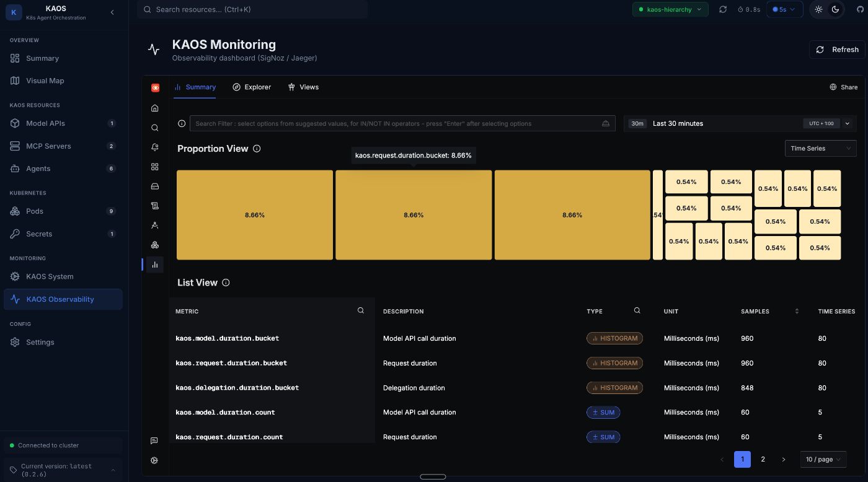Click the GitHub icon in the top bar

point(859,9)
